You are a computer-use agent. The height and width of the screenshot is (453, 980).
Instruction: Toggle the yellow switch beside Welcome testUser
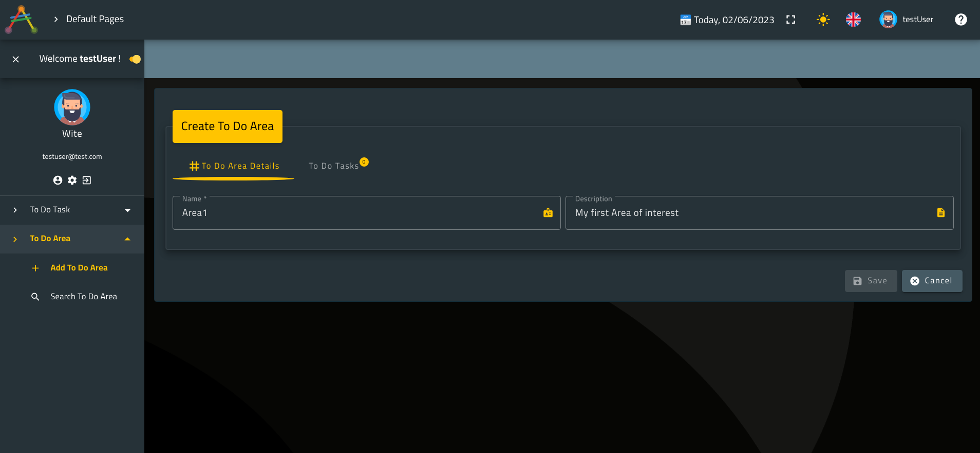(x=135, y=59)
